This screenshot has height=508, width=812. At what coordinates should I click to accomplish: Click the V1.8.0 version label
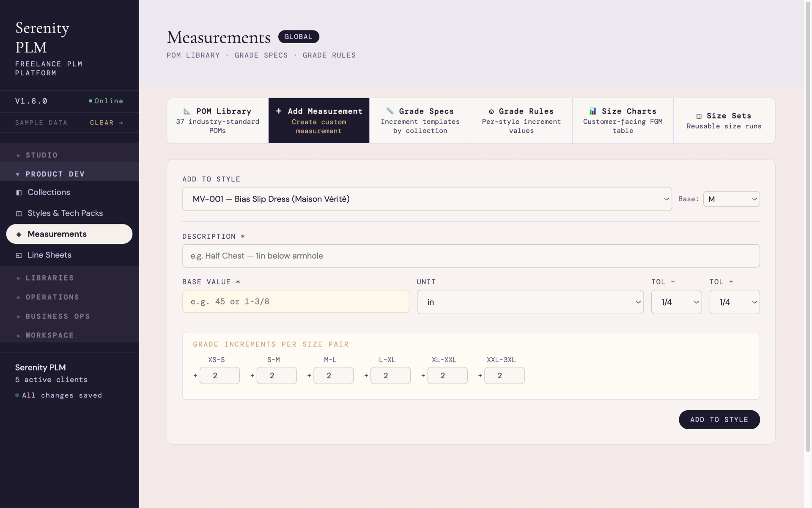[31, 101]
